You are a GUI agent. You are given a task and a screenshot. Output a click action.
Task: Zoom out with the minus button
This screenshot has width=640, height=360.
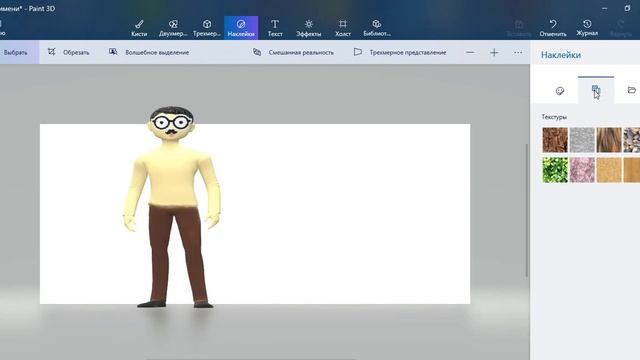coord(470,52)
